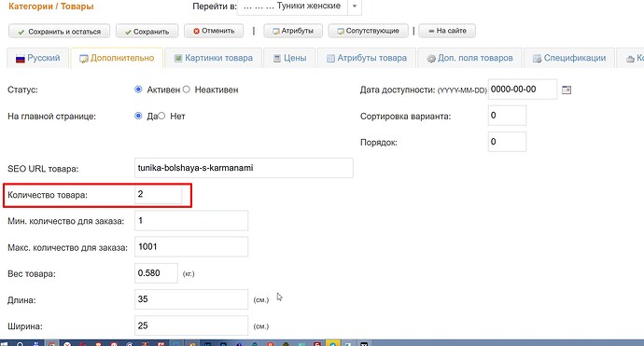Switch to the Спецификации tab
Viewport: 644px width, 346px height.
[x=569, y=58]
